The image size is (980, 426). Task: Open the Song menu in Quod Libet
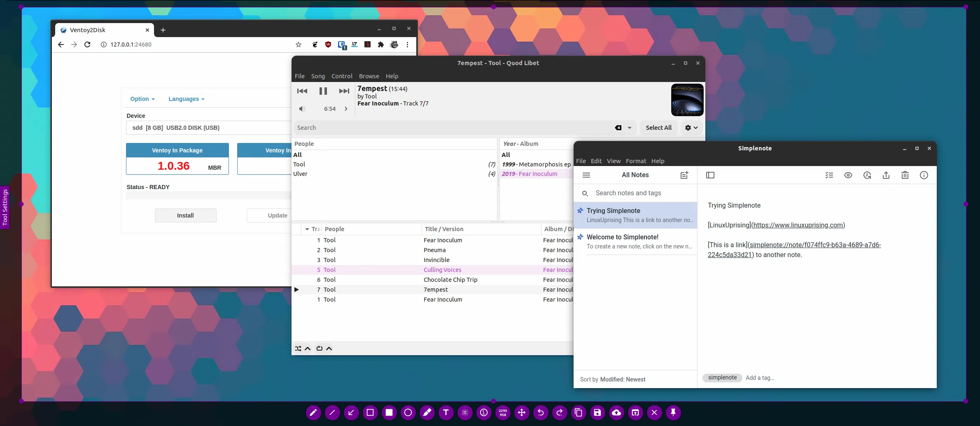tap(318, 76)
